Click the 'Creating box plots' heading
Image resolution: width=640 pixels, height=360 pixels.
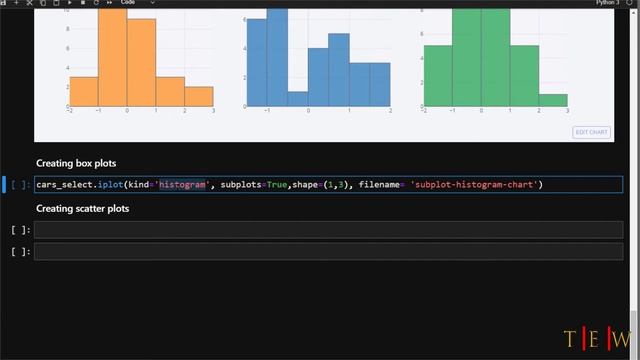(x=76, y=163)
